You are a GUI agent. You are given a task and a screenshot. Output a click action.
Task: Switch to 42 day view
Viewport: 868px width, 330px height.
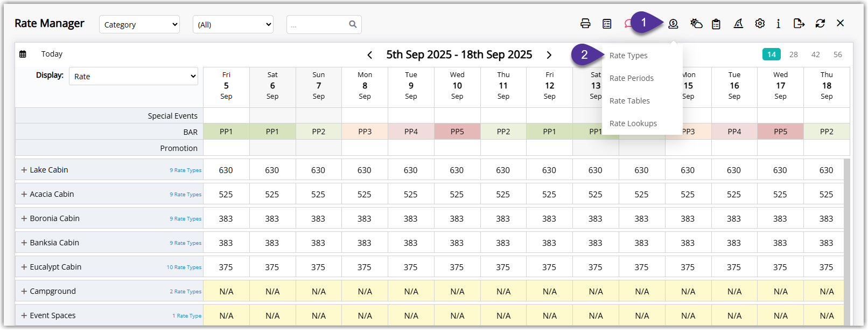816,54
